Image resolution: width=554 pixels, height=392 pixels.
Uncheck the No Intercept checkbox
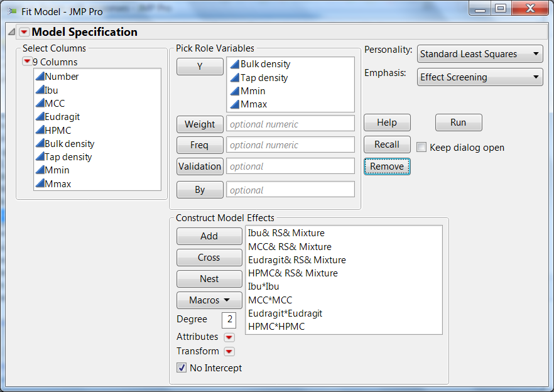[182, 367]
